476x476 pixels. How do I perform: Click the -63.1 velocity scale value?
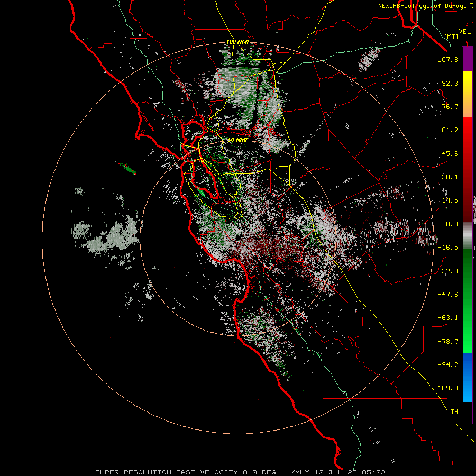click(x=448, y=318)
